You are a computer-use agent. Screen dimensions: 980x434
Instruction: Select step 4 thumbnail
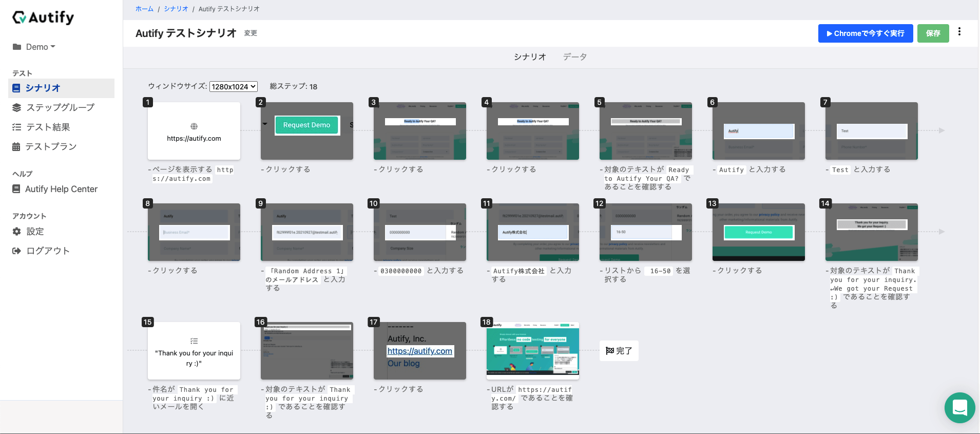(x=533, y=131)
